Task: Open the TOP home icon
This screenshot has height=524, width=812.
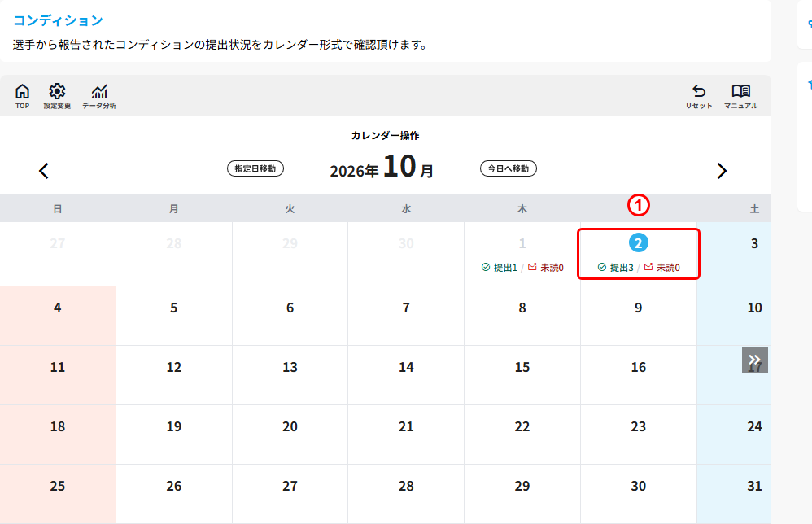Action: coord(22,96)
